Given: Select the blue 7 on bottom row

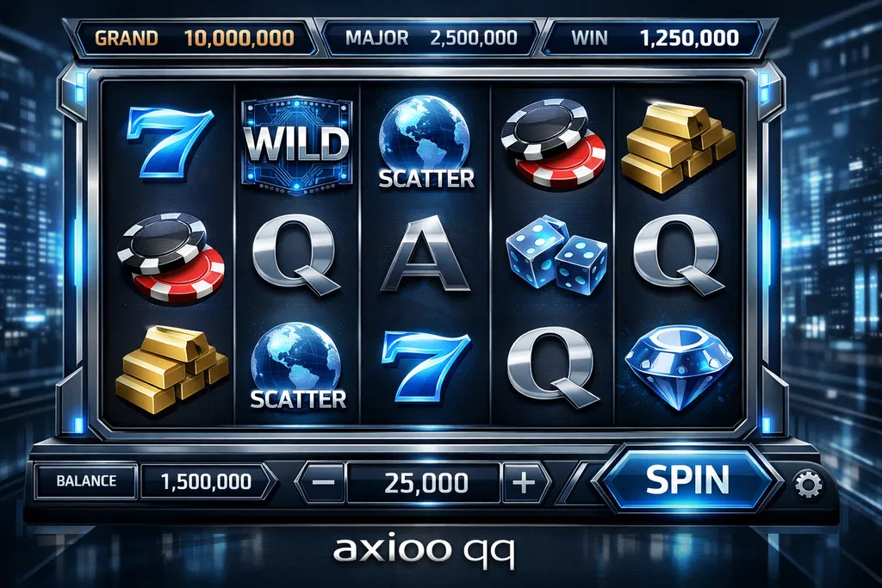Looking at the screenshot, I should [x=425, y=367].
